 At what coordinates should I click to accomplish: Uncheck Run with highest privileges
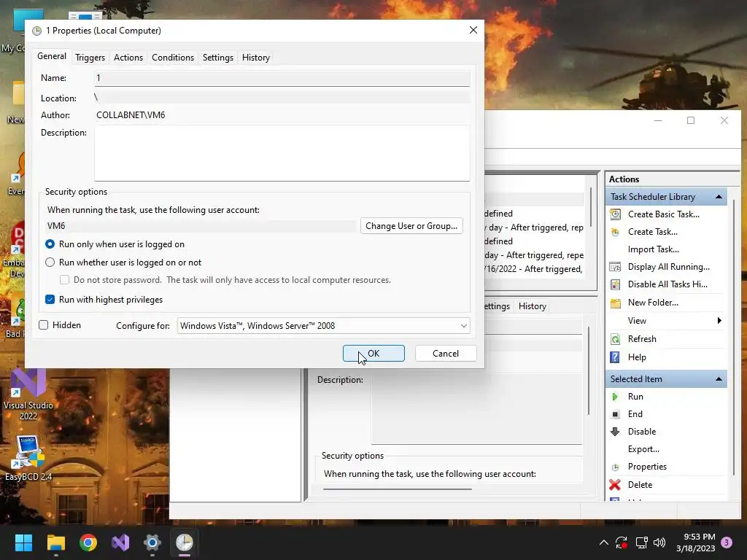pyautogui.click(x=50, y=300)
